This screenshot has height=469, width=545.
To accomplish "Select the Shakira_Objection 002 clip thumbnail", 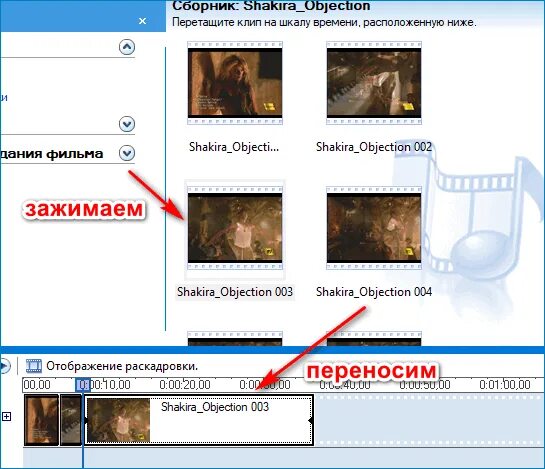I will coord(374,83).
